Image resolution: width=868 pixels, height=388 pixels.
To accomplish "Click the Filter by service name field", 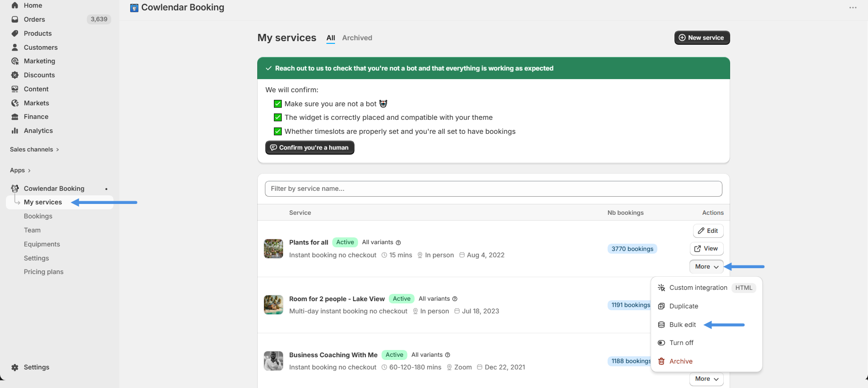I will point(493,189).
